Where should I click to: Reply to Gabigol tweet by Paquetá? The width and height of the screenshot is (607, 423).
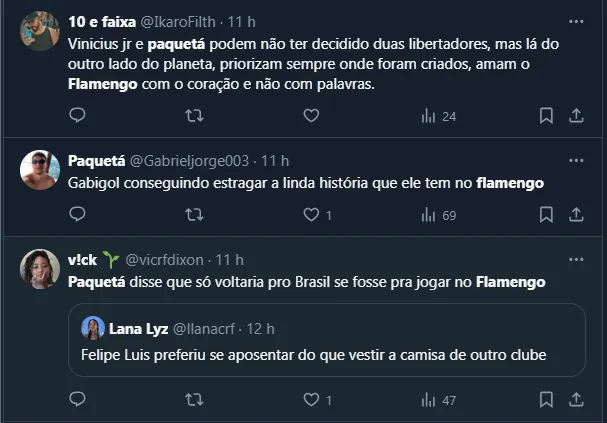coord(78,214)
